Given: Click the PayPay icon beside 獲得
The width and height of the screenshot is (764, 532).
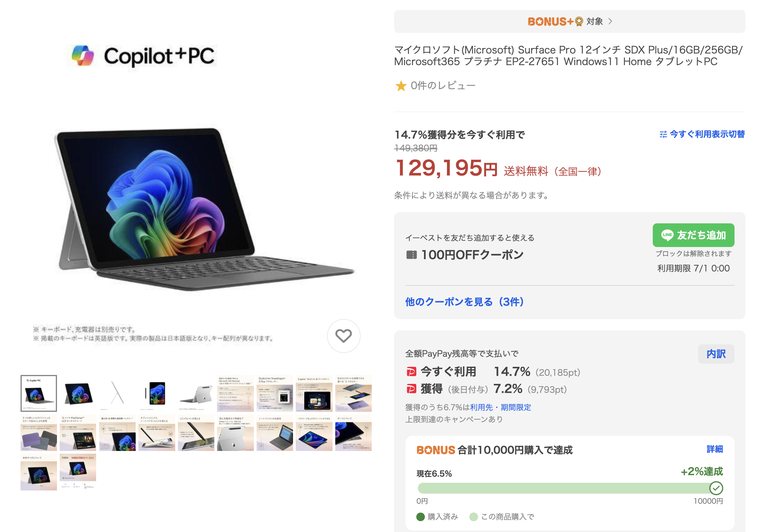Looking at the screenshot, I should point(411,389).
